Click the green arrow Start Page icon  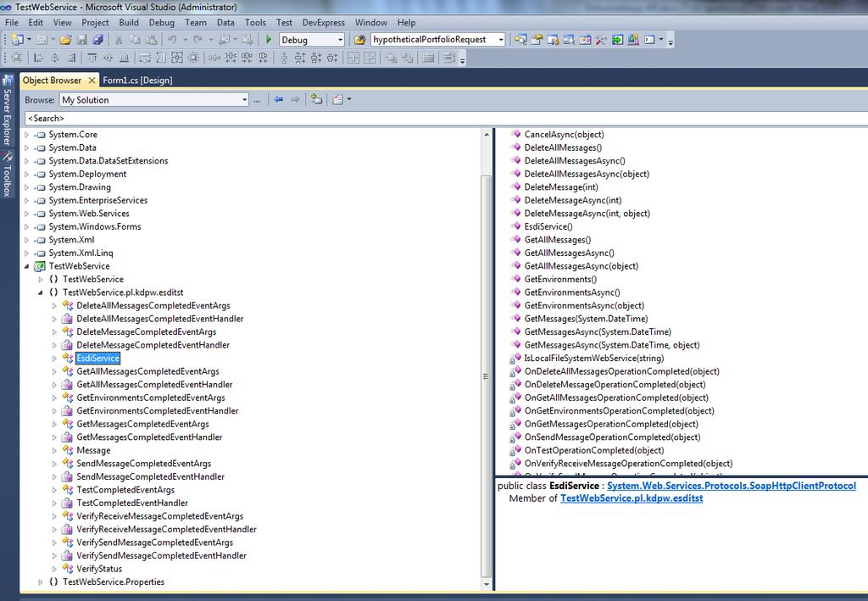click(617, 40)
